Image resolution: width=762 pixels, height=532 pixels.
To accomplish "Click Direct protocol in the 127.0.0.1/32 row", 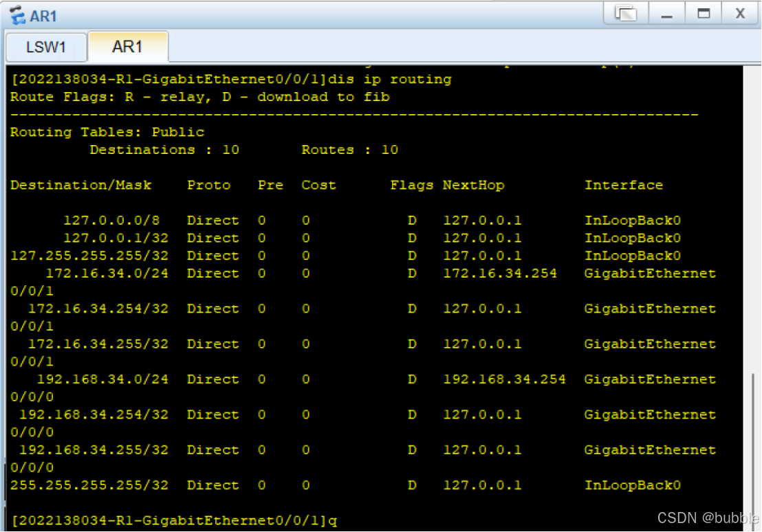I will (213, 238).
